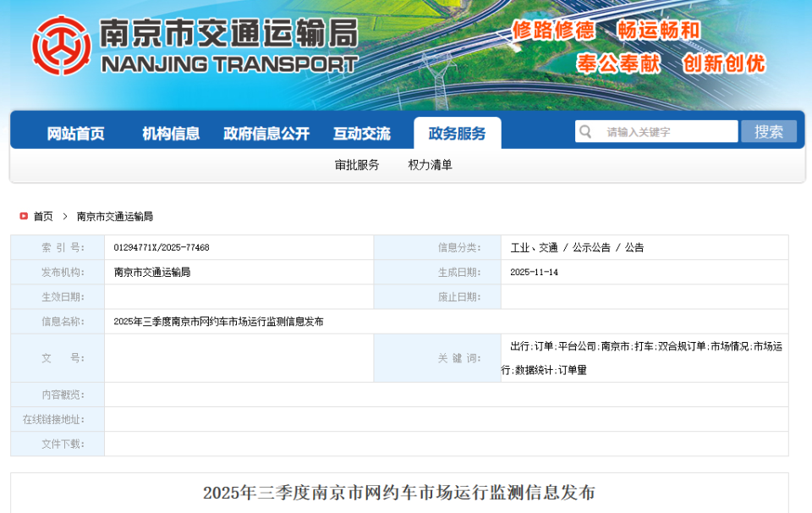Switch to the 政务服务 tab

pos(457,133)
